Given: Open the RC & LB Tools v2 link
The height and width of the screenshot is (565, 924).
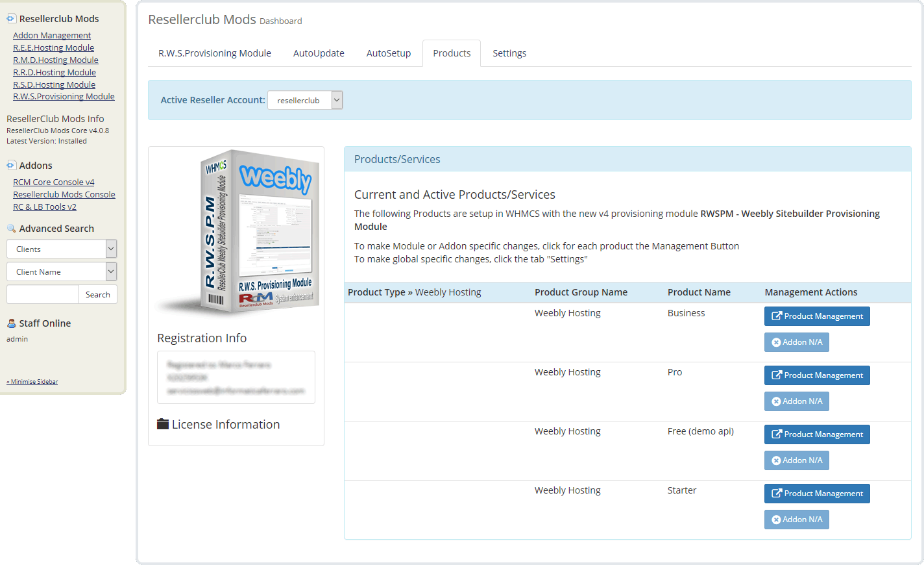Looking at the screenshot, I should pyautogui.click(x=45, y=207).
